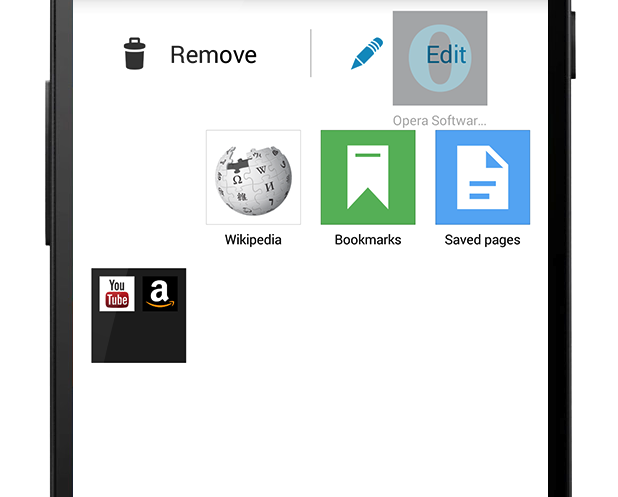This screenshot has width=618, height=497.
Task: Open the blue Saved pages tile
Action: point(482,177)
